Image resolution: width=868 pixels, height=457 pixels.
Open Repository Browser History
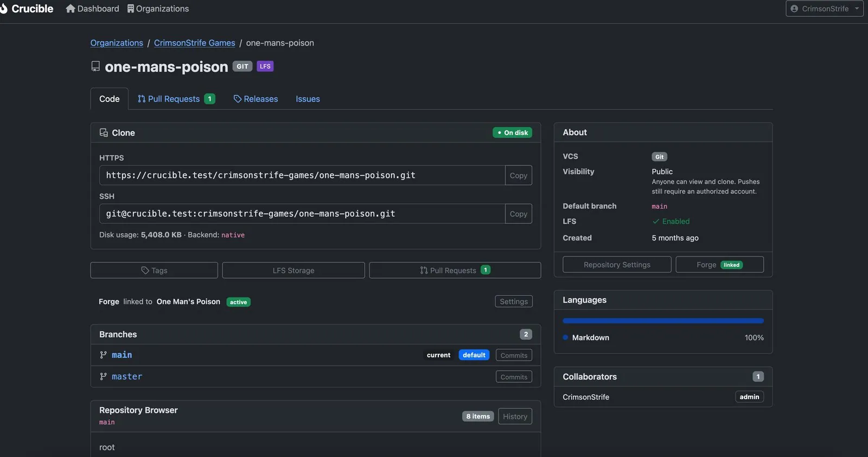[x=515, y=416]
